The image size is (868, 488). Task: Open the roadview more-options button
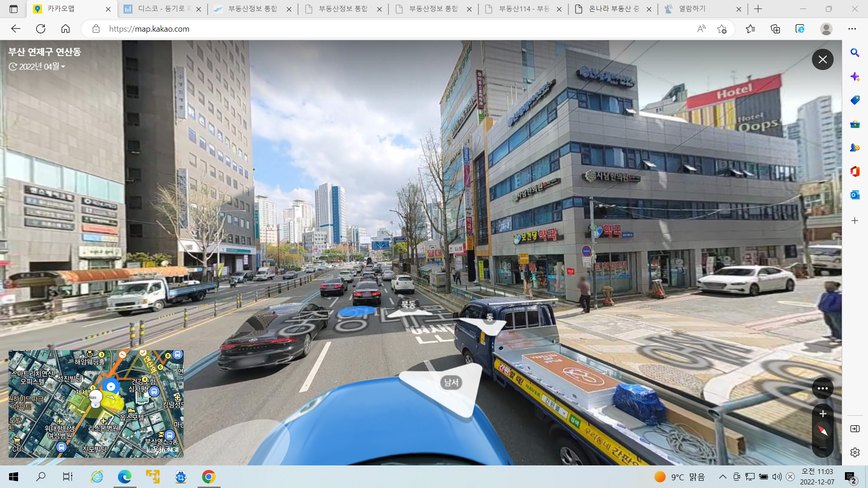(x=822, y=388)
